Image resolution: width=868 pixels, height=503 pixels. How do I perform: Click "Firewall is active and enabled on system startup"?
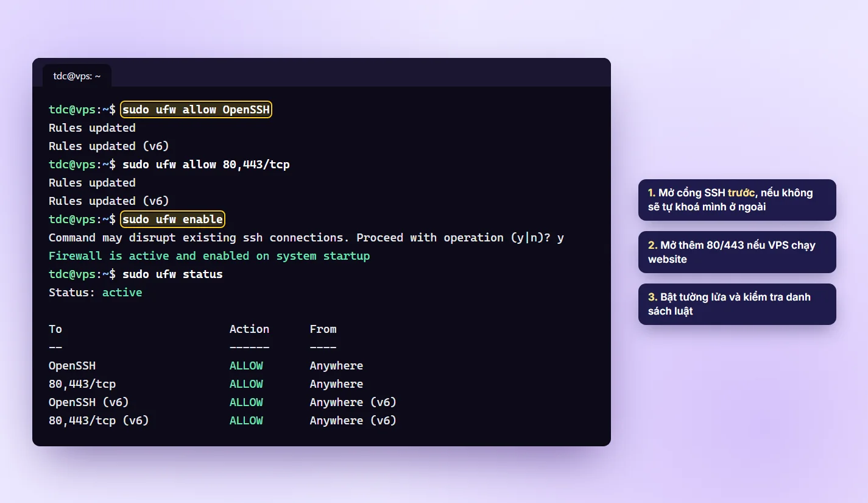point(210,256)
